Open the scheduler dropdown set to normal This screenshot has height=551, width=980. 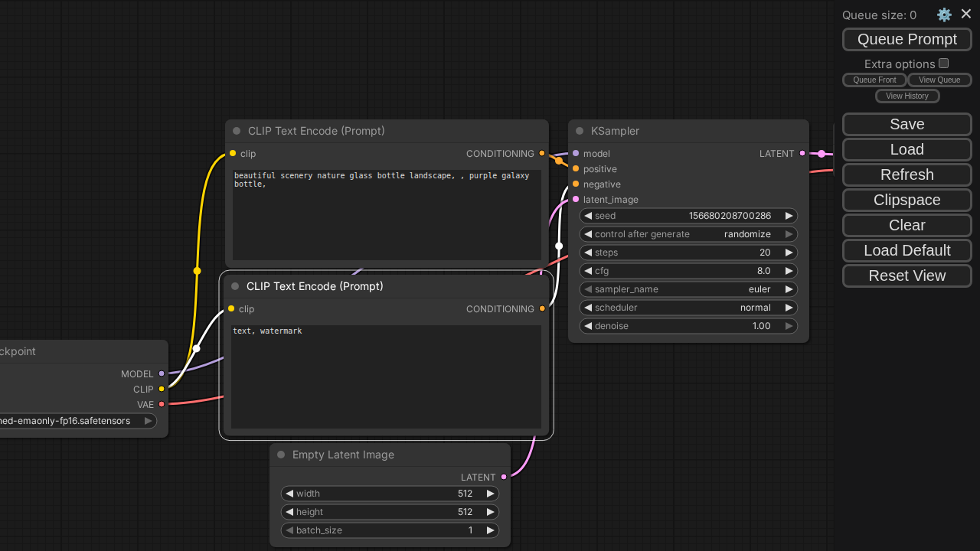pyautogui.click(x=688, y=308)
